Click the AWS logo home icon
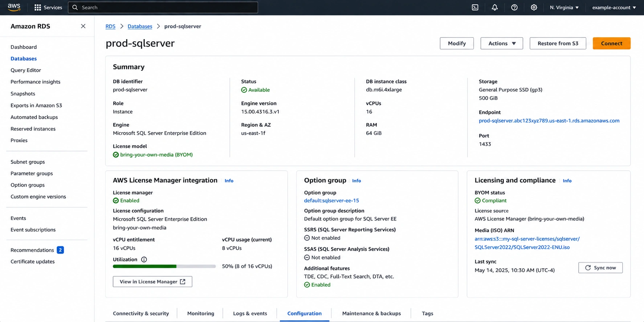The image size is (644, 322). tap(14, 7)
